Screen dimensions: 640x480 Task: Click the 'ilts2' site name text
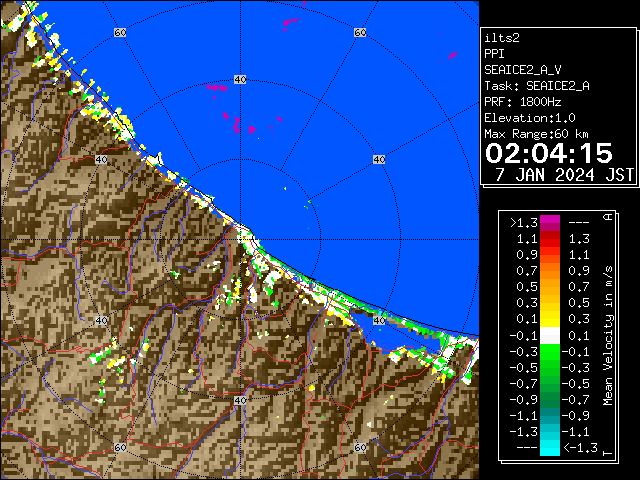(502, 38)
